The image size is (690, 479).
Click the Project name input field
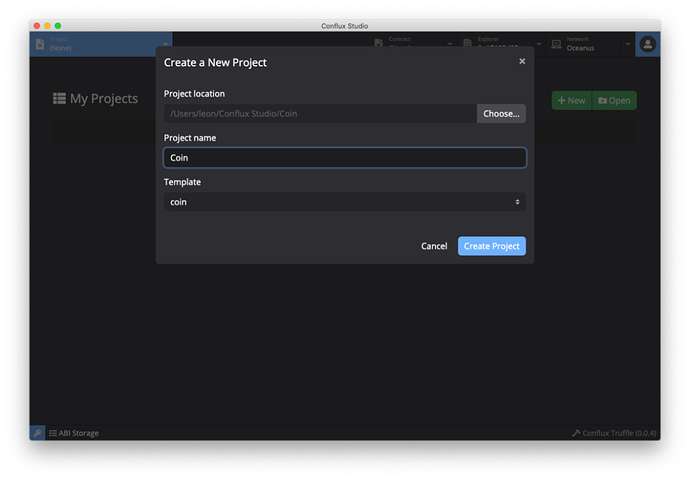click(x=344, y=158)
